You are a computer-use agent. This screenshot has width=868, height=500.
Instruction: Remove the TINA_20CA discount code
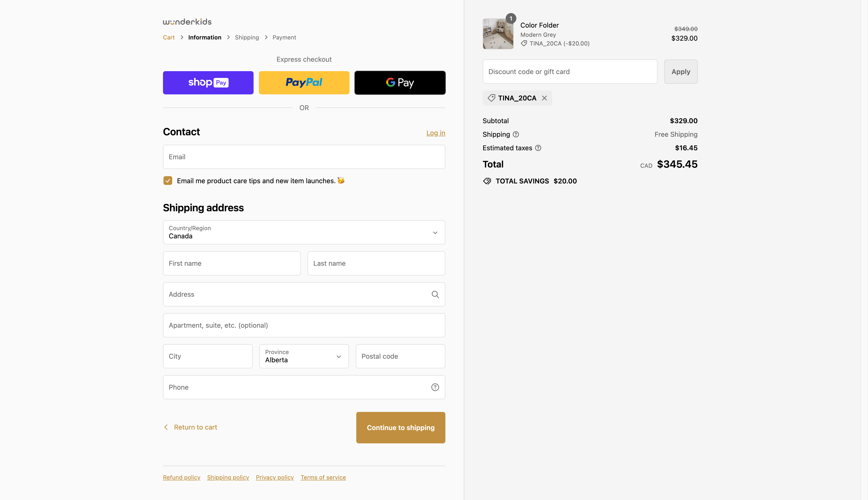point(544,98)
